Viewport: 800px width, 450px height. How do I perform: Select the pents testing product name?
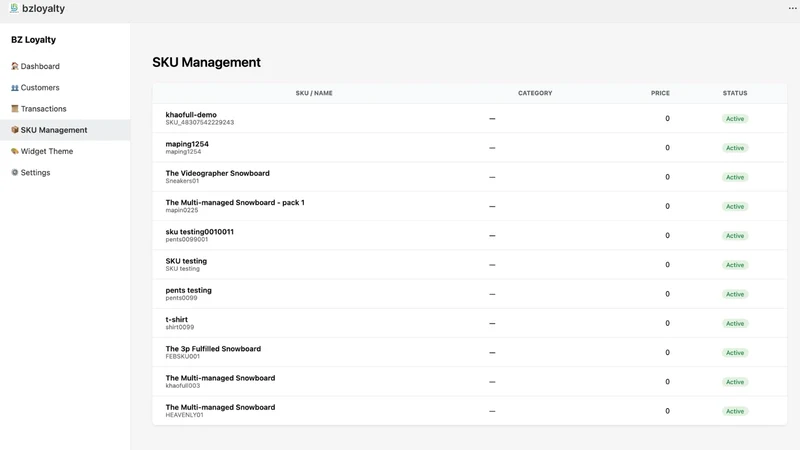188,290
